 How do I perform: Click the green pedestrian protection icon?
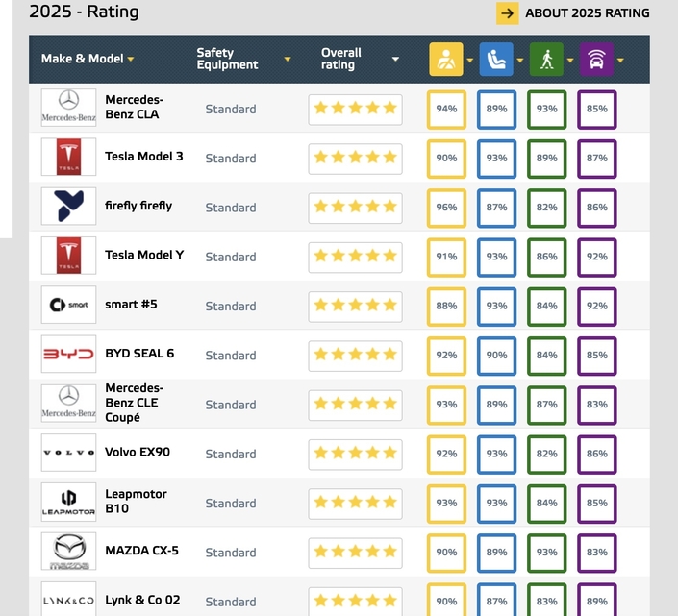pos(546,60)
